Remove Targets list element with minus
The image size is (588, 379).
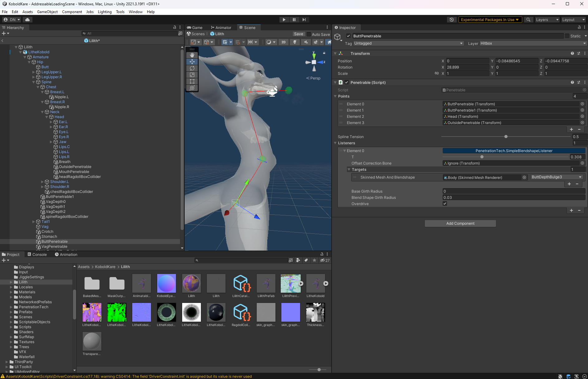577,184
